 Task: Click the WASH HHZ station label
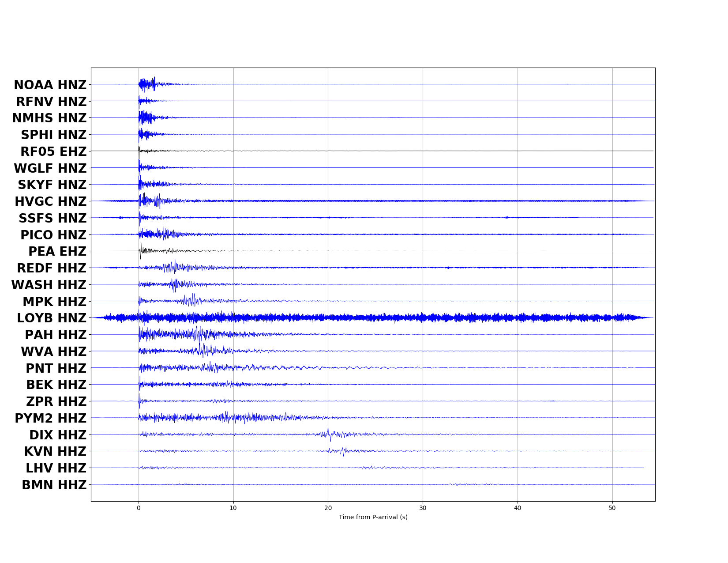49,285
